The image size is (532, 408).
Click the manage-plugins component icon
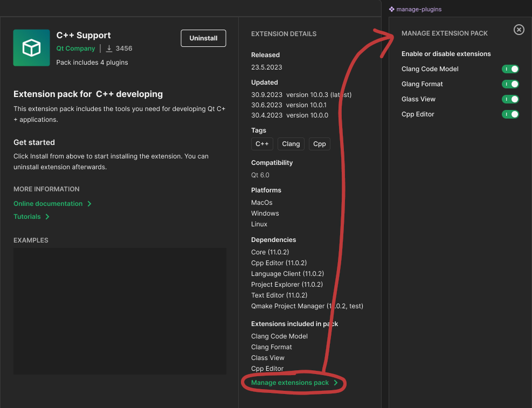[391, 9]
